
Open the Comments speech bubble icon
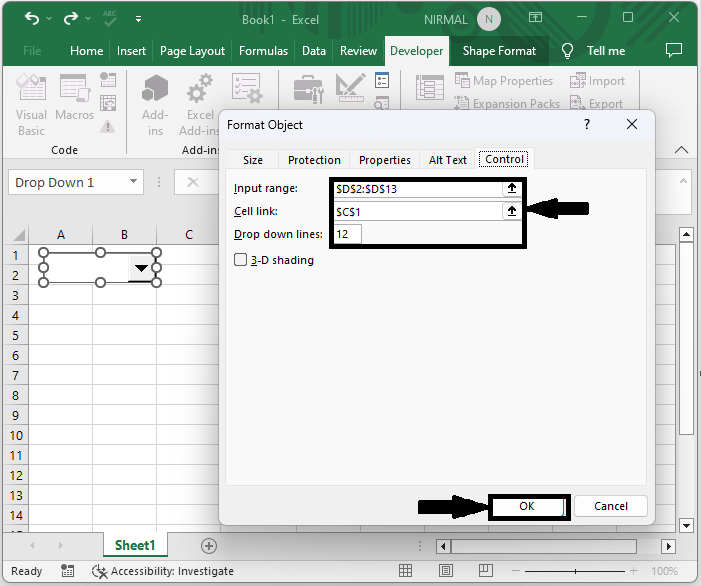[674, 50]
